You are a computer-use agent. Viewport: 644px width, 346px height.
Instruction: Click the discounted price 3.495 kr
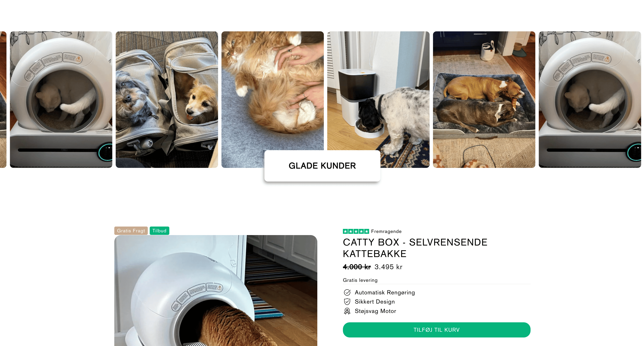(x=388, y=267)
